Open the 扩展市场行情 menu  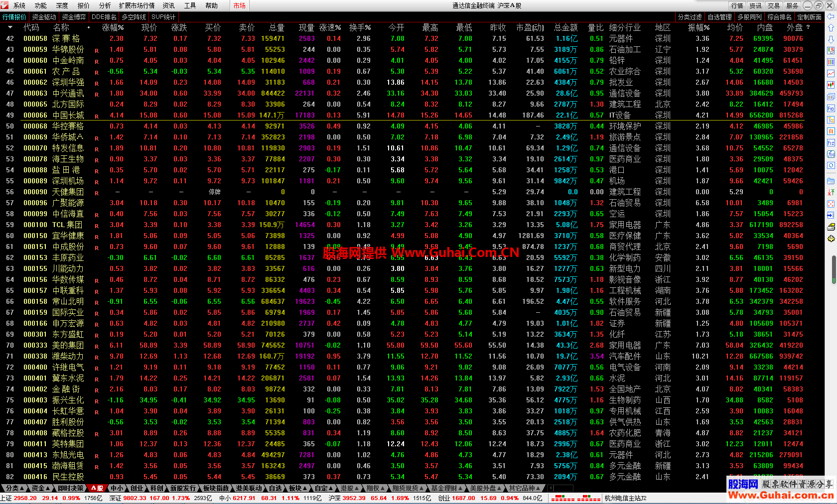click(137, 5)
